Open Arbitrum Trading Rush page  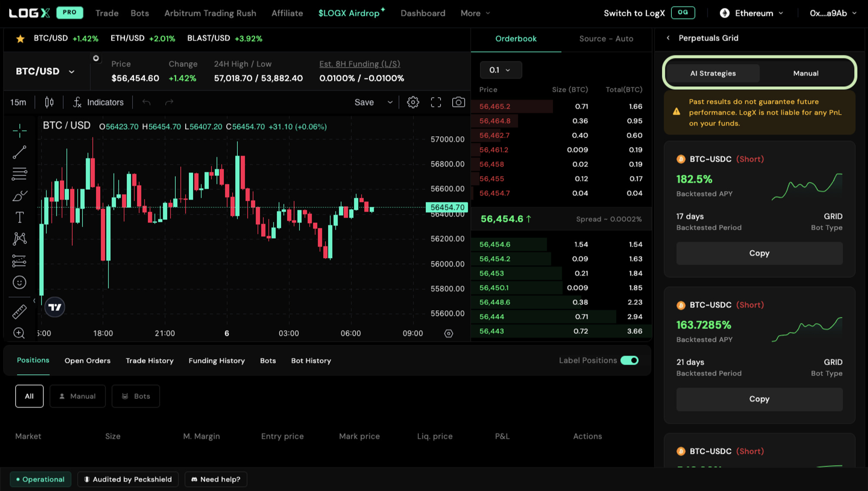click(x=210, y=13)
